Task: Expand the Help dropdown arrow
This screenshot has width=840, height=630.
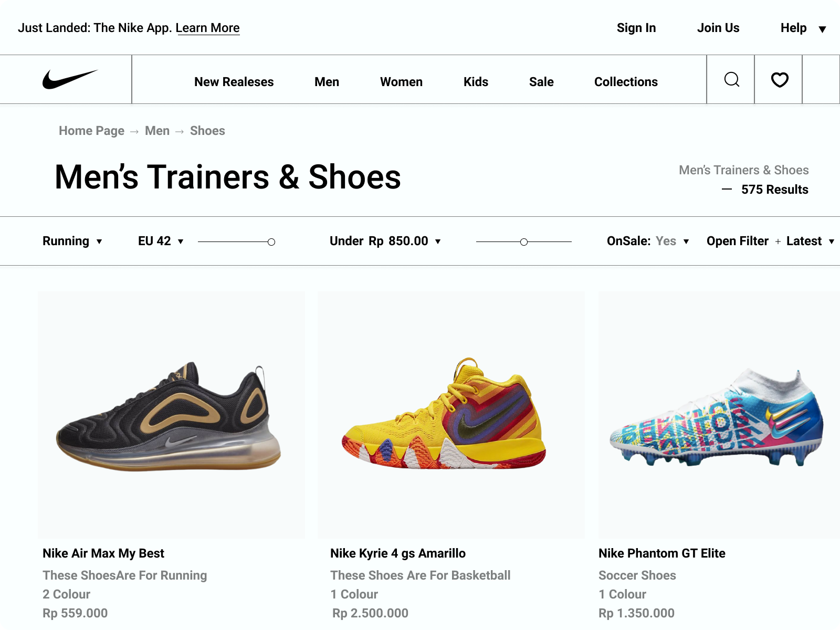Action: pos(822,29)
